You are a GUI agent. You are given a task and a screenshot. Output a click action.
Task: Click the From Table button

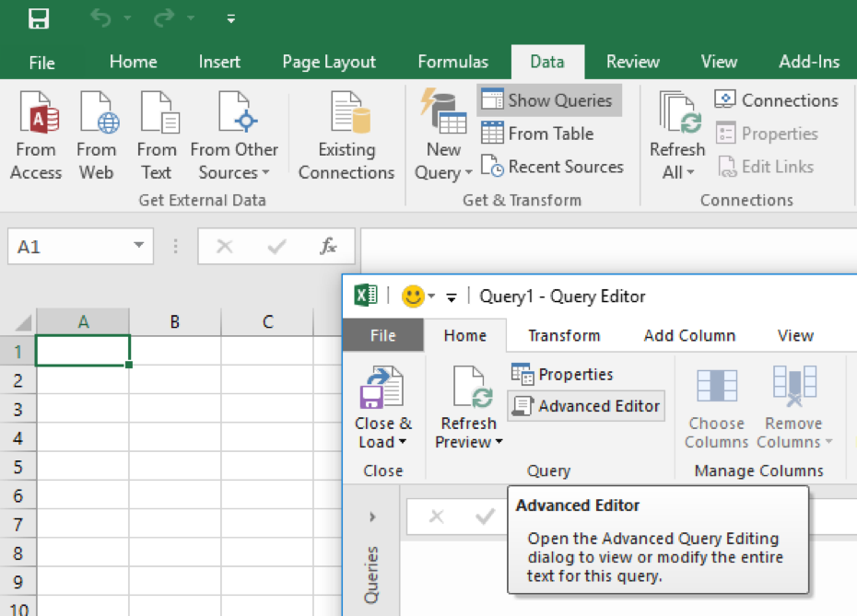click(x=538, y=134)
